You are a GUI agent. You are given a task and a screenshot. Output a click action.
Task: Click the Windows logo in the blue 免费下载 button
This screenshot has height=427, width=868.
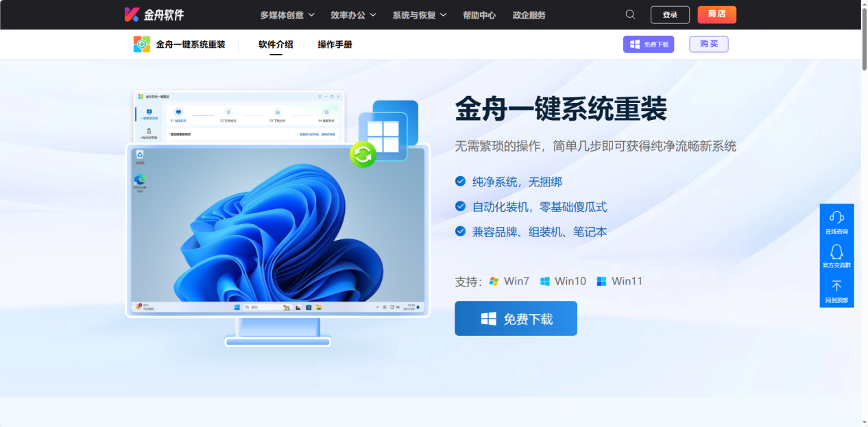[x=488, y=317]
